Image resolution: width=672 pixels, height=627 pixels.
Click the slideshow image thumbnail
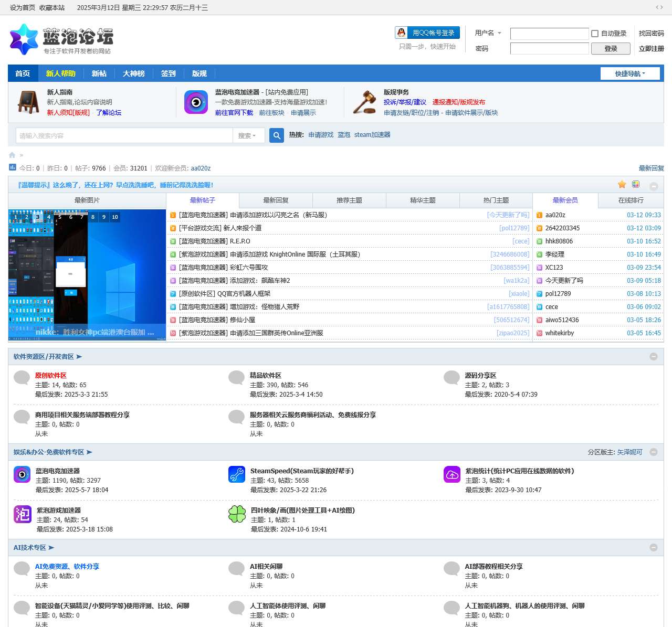point(87,275)
